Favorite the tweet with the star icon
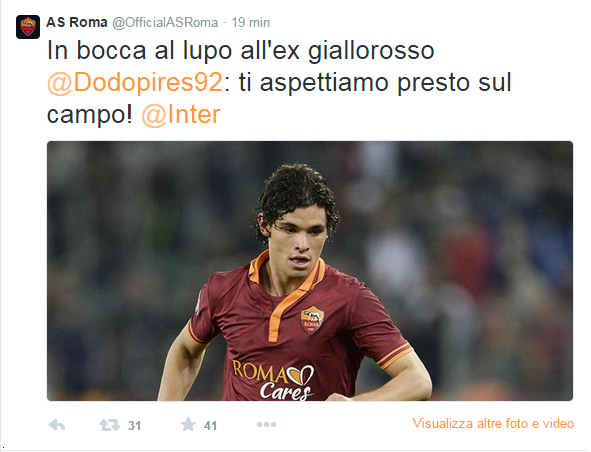This screenshot has height=452, width=591. pyautogui.click(x=188, y=424)
